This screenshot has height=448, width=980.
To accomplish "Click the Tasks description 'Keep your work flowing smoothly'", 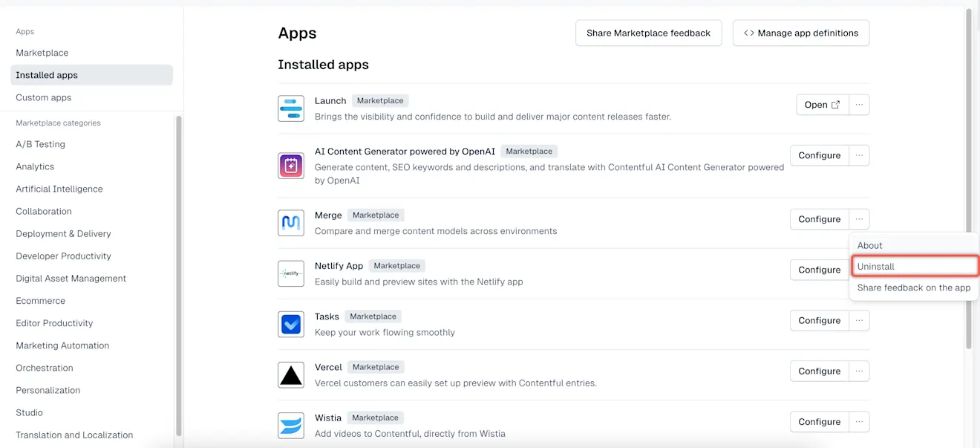I will pos(385,332).
